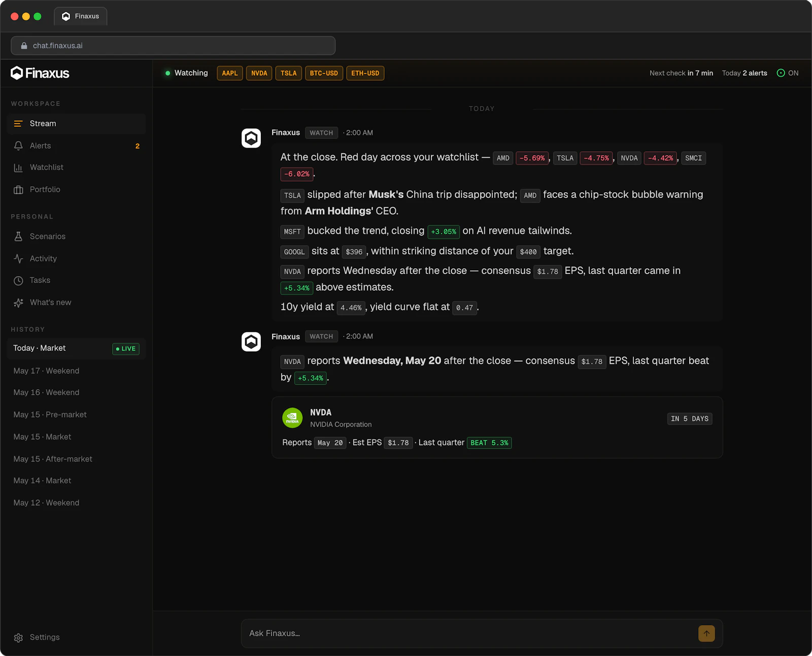The height and width of the screenshot is (656, 812).
Task: Click the BEAT 5.3% badge
Action: click(x=489, y=443)
